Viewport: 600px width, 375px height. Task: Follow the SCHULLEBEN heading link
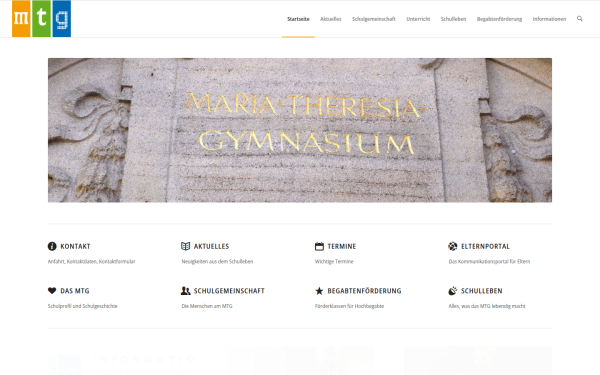click(x=482, y=291)
